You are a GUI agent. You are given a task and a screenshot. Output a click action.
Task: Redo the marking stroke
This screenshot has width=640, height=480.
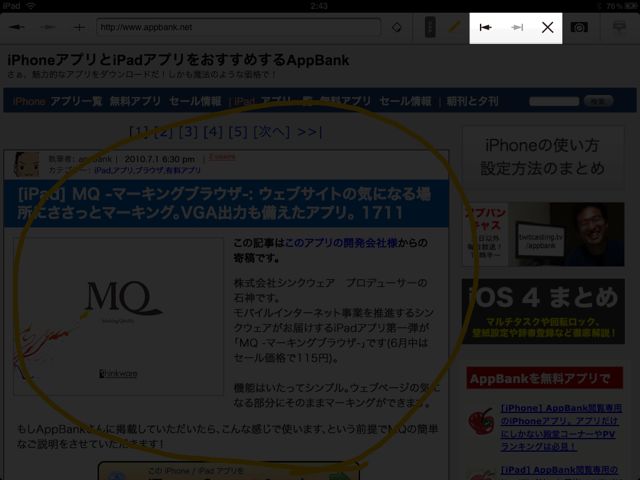click(x=517, y=27)
